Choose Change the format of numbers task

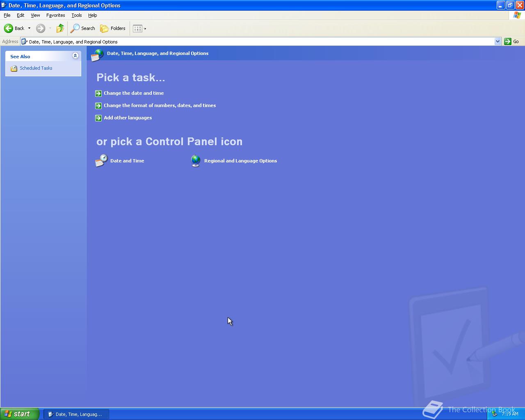(x=160, y=105)
